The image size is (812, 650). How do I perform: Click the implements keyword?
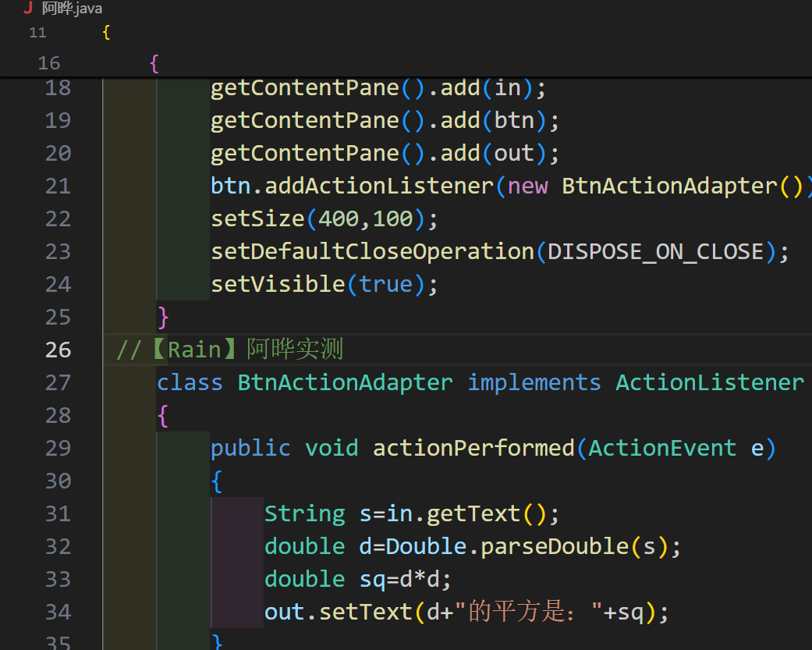point(534,383)
